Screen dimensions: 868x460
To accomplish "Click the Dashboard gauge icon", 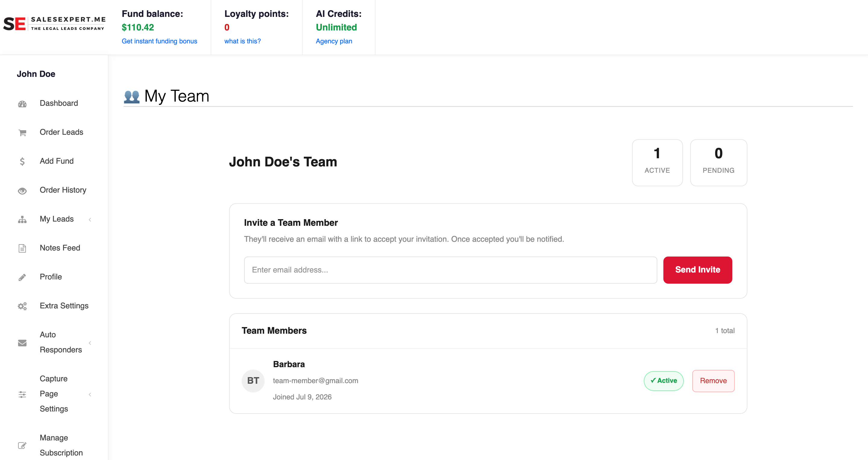I will [22, 104].
